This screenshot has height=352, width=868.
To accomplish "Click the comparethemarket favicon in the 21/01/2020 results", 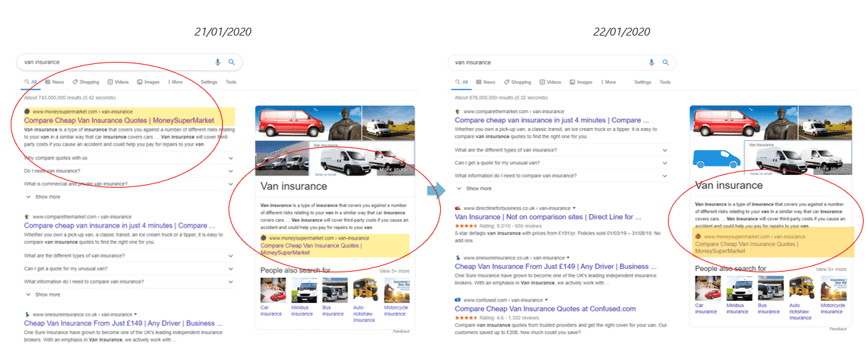I will coord(27,216).
